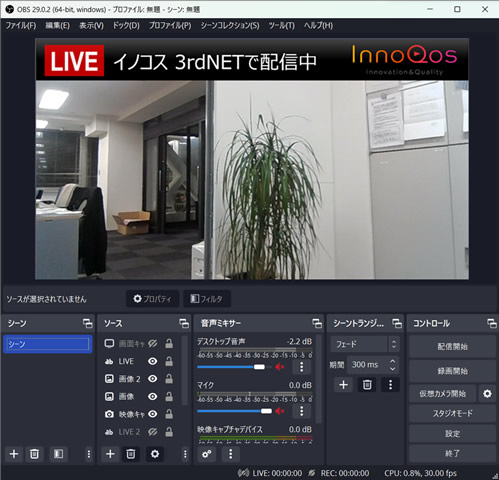This screenshot has width=499, height=480.
Task: Hide the 画像 2 source
Action: [153, 379]
